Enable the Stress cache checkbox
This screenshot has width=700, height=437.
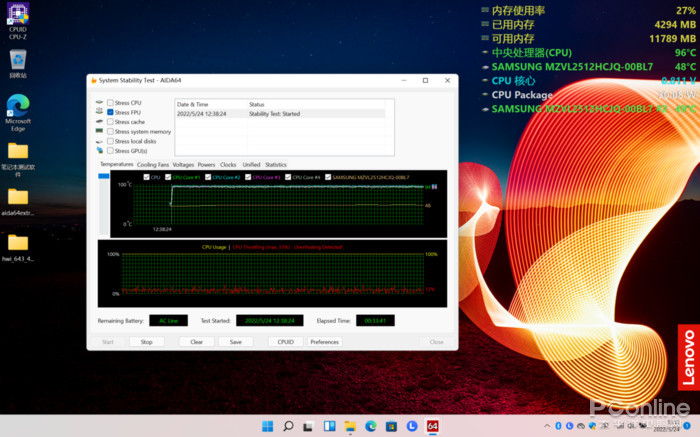[110, 121]
